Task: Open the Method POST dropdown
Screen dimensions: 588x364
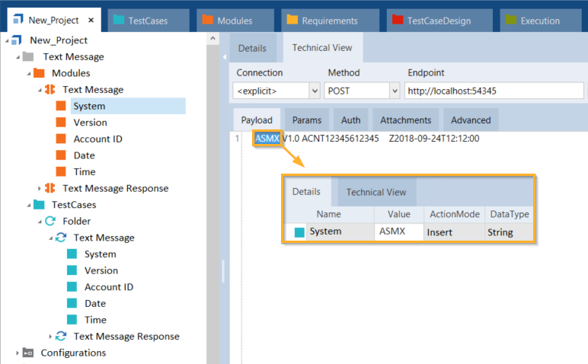Action: [394, 91]
